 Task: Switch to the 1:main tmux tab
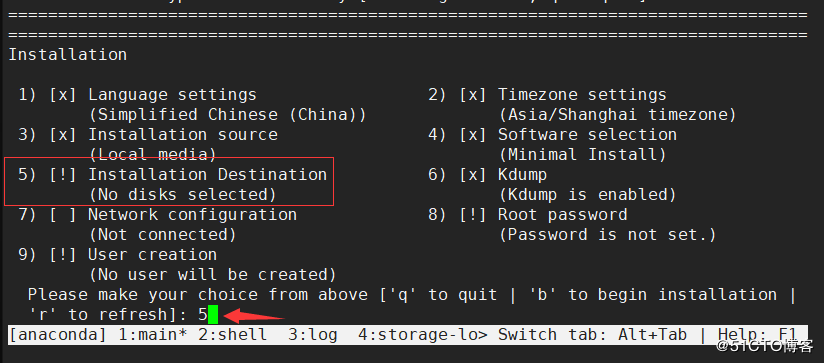[153, 335]
